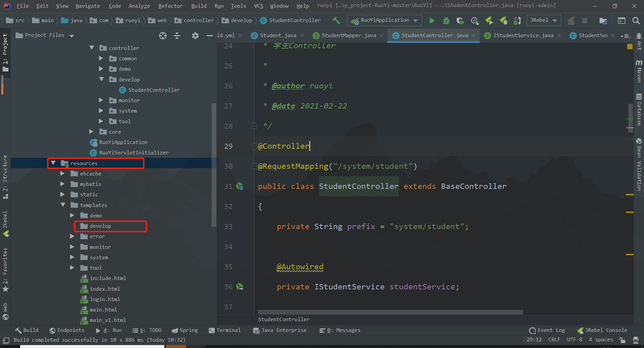This screenshot has width=644, height=348.
Task: Click the gutter icon on line 31
Action: pos(240,187)
